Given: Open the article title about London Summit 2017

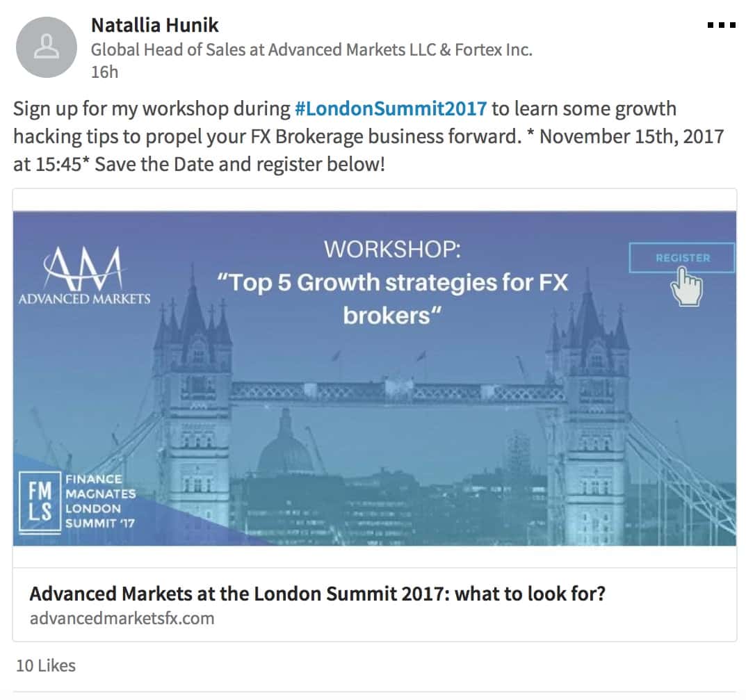Looking at the screenshot, I should click(317, 594).
